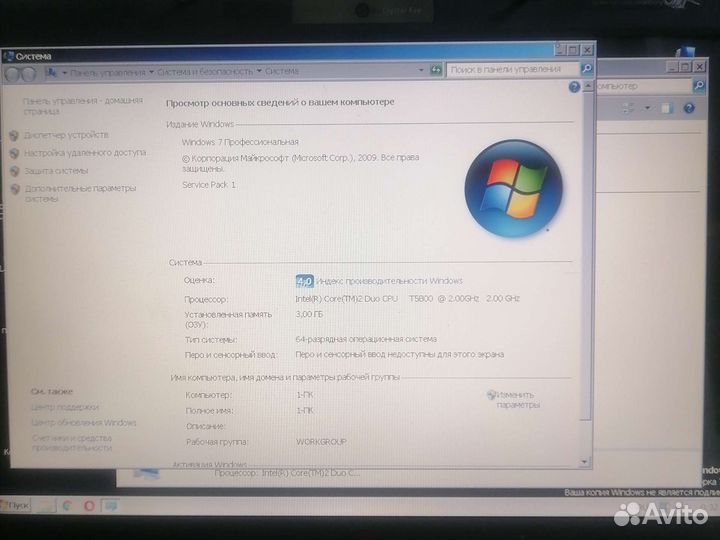Click the shield icon next to Настройка удаленного доступа
This screenshot has width=720, height=540.
pos(14,153)
